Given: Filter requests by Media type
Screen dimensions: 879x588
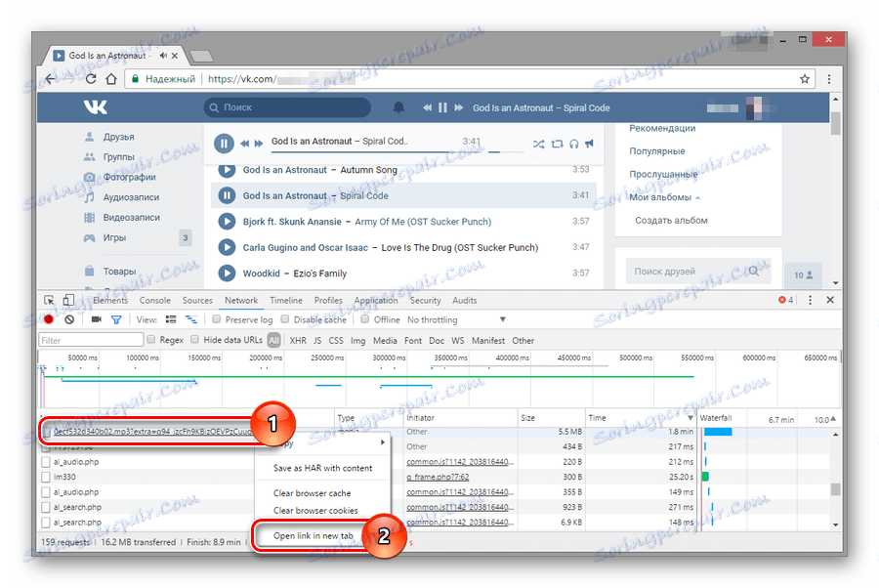Looking at the screenshot, I should point(385,340).
